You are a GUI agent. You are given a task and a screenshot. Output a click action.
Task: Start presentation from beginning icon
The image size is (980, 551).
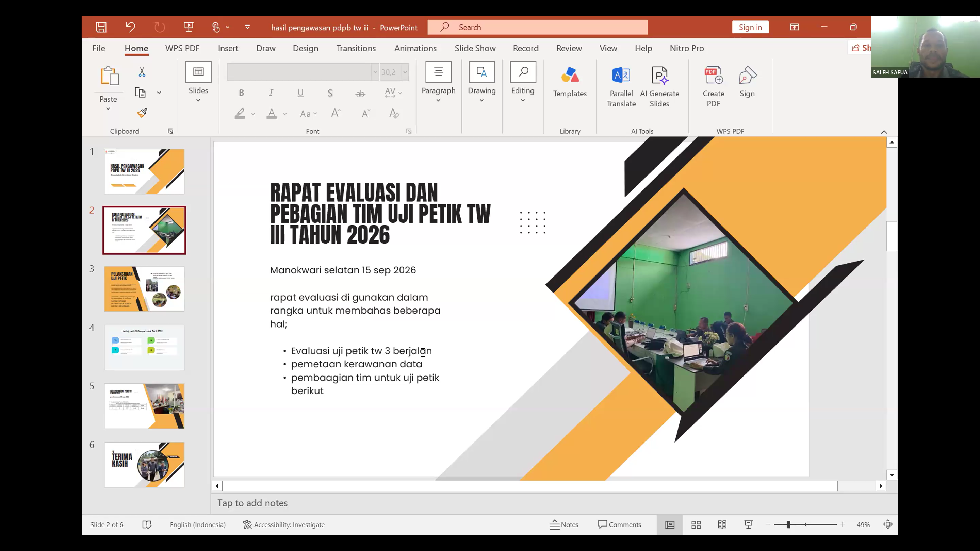coord(189,27)
